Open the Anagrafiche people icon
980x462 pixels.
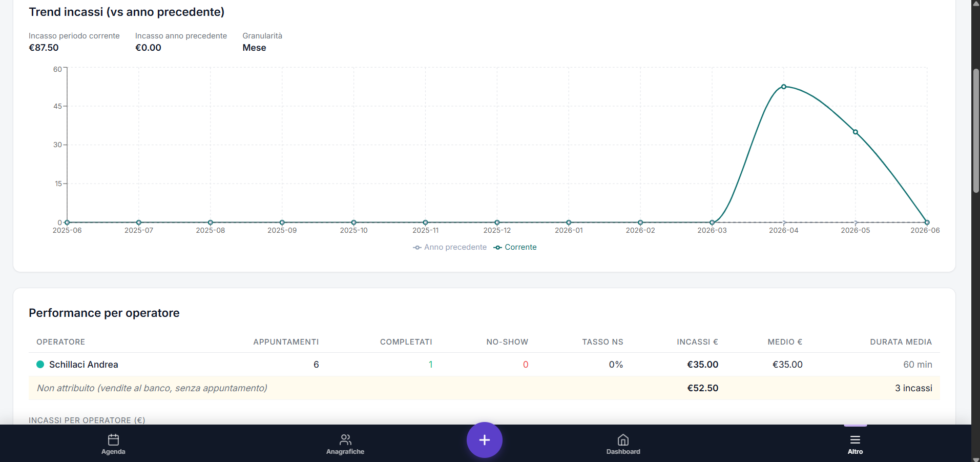[x=345, y=439]
